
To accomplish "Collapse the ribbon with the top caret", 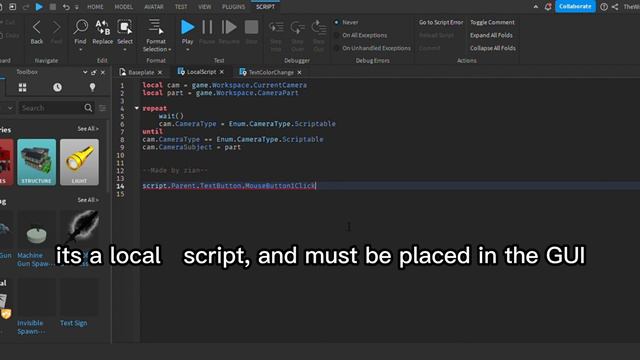I will pos(536,7).
